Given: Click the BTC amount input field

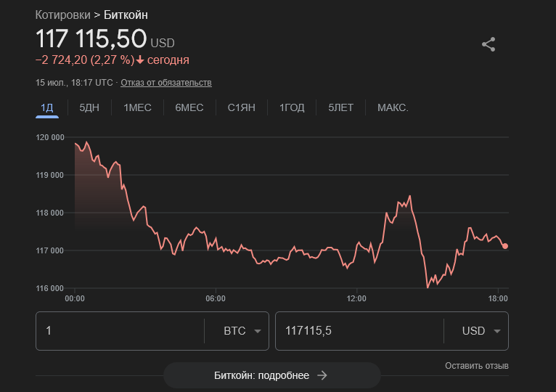Looking at the screenshot, I should 120,331.
